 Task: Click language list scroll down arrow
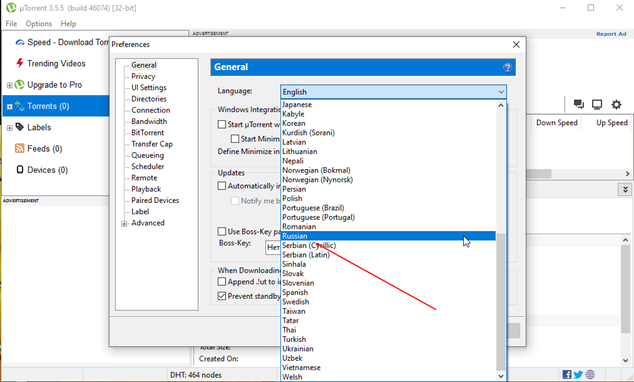pyautogui.click(x=501, y=376)
